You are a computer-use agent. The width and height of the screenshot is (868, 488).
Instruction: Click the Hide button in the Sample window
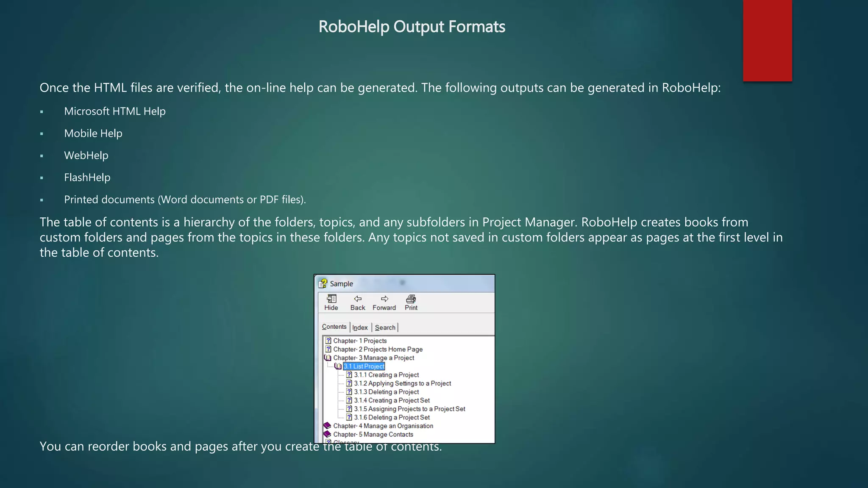pos(331,302)
